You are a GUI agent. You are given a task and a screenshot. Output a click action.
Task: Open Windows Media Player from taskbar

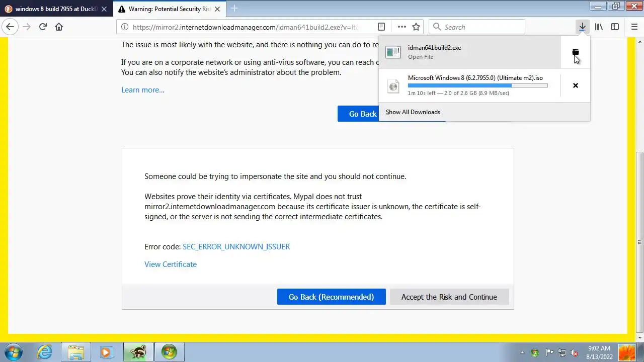106,352
